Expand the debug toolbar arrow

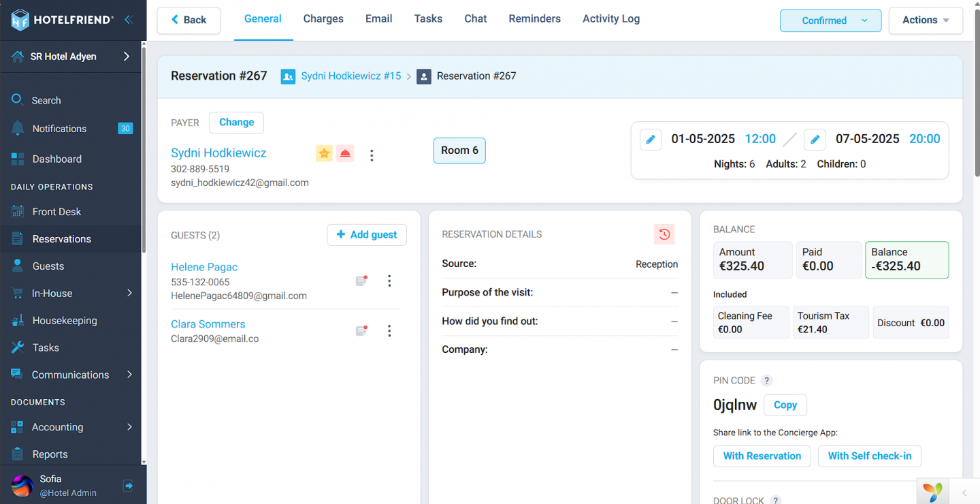(964, 492)
